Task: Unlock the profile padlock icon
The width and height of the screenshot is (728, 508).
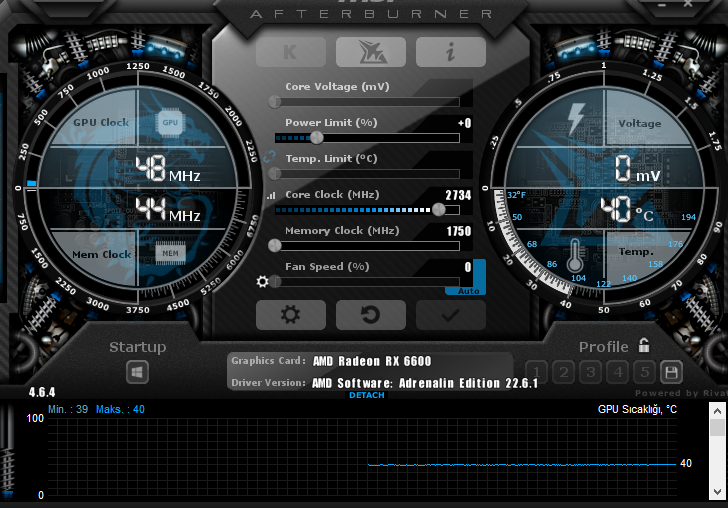Action: tap(644, 345)
